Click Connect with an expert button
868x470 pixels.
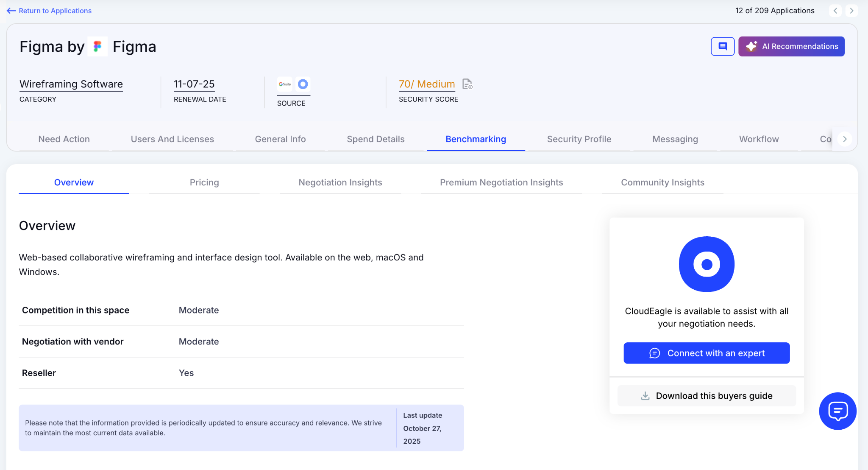[706, 353]
